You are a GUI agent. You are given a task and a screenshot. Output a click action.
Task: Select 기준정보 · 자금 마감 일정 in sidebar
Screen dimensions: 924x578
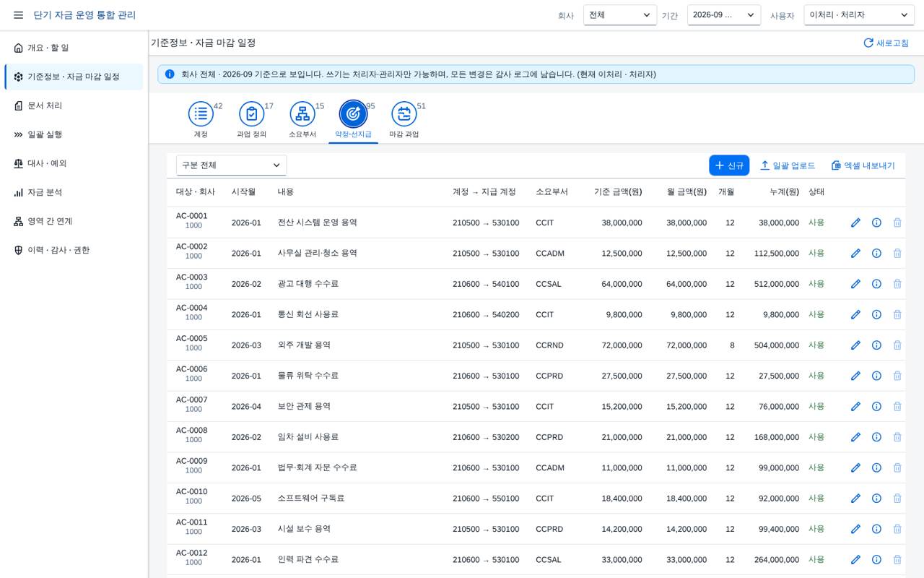[x=74, y=77]
